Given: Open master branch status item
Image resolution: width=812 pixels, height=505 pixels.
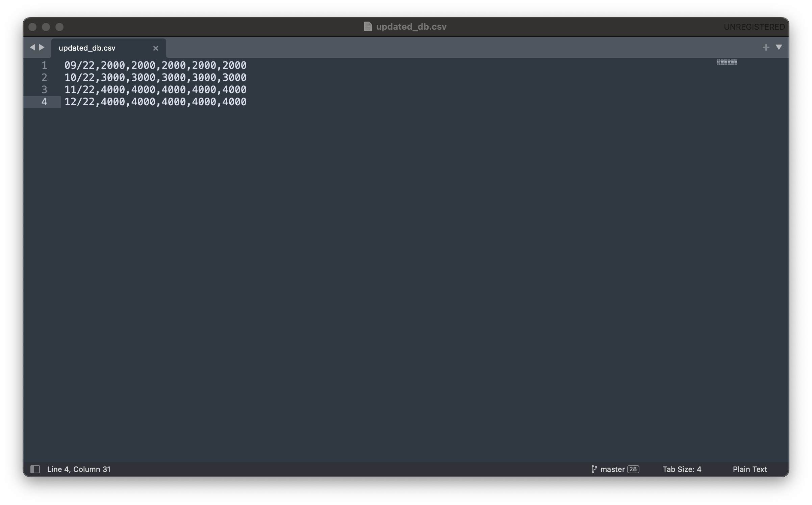Looking at the screenshot, I should tap(612, 469).
